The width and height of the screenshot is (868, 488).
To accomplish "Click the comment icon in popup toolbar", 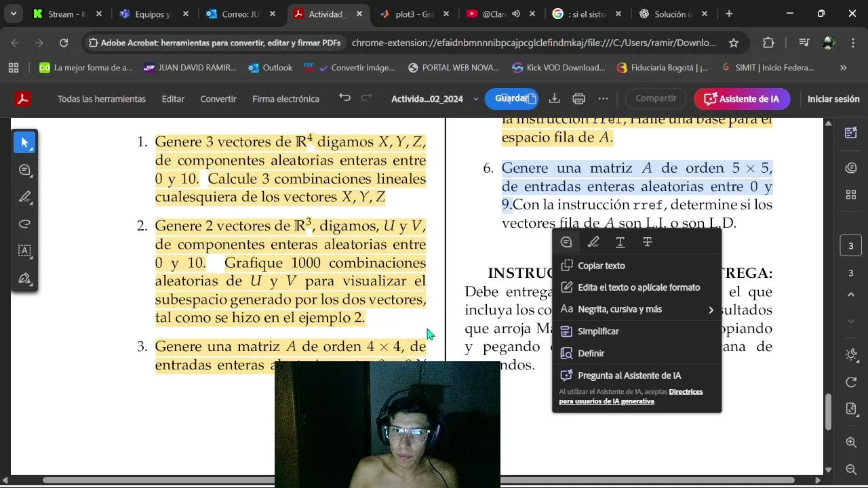I will tap(566, 242).
